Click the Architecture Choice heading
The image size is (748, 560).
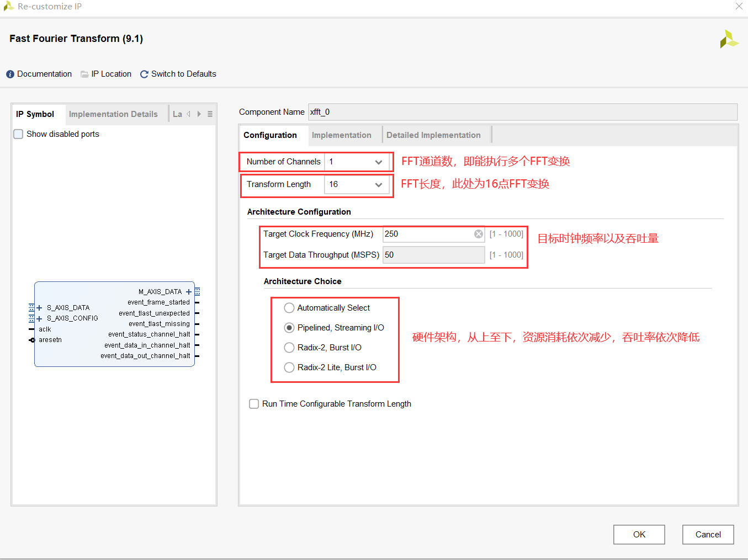tap(303, 281)
